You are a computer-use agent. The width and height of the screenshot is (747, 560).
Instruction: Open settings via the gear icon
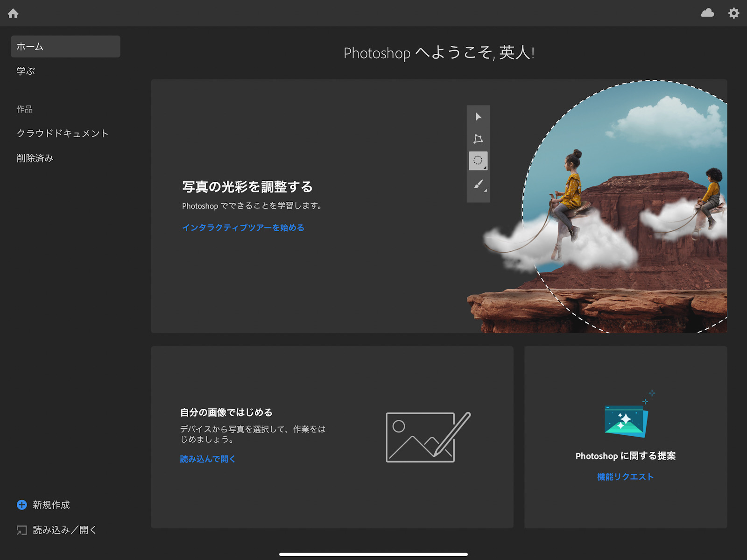733,13
